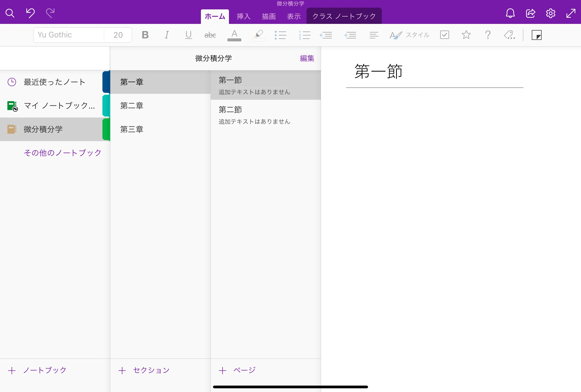
Task: Switch to the 挿入 tab
Action: click(243, 16)
